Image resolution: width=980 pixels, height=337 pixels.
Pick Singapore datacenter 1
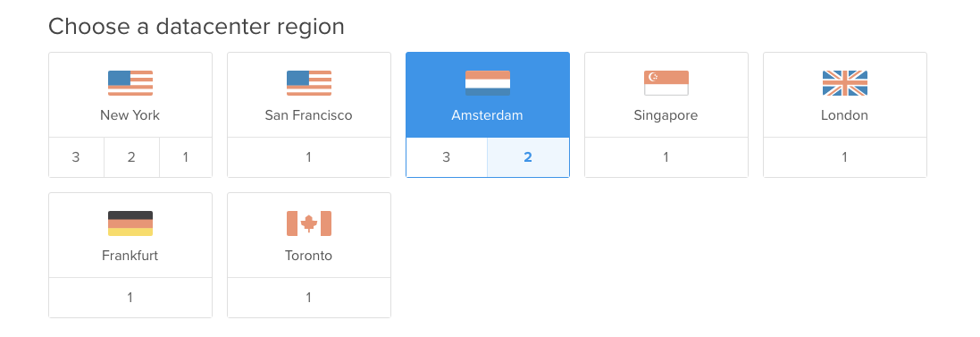pyautogui.click(x=666, y=157)
